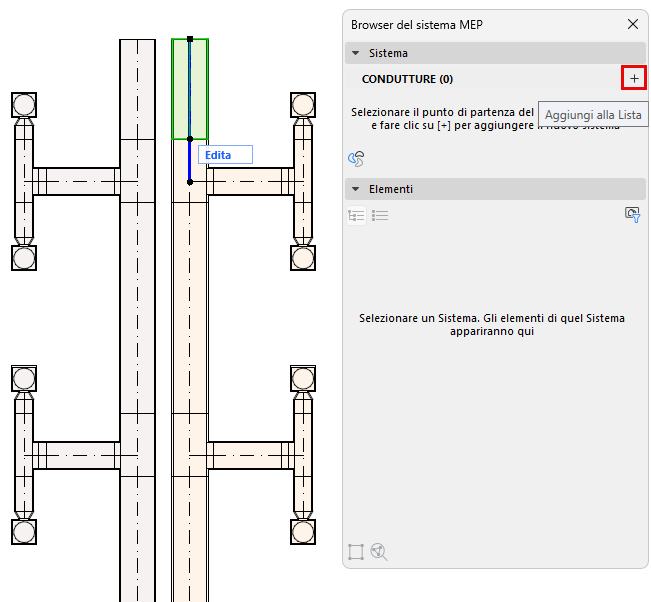Screen dimensions: 651x602
Task: Click the Browser del sistema MEP title
Action: pyautogui.click(x=417, y=25)
